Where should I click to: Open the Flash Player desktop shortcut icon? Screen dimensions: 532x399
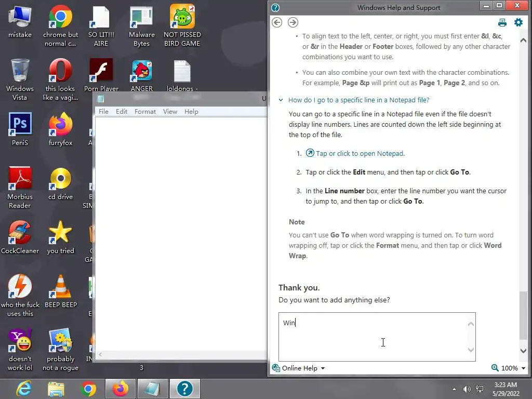tap(101, 70)
